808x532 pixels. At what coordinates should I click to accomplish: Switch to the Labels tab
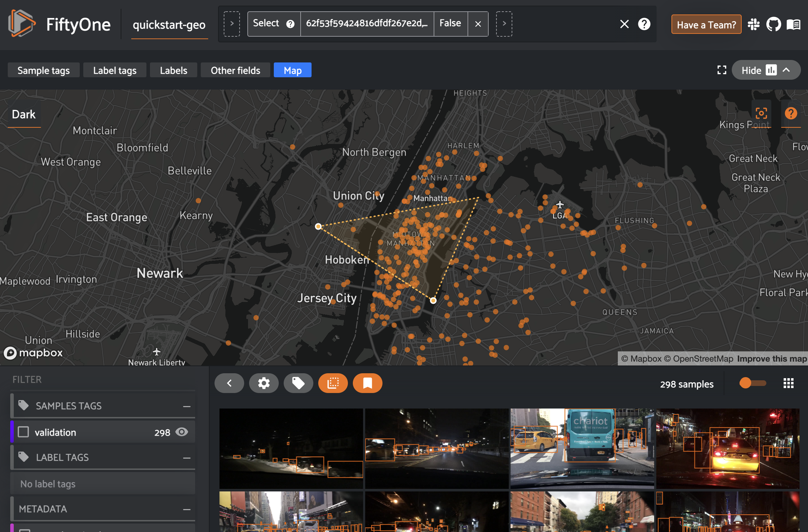pyautogui.click(x=173, y=70)
